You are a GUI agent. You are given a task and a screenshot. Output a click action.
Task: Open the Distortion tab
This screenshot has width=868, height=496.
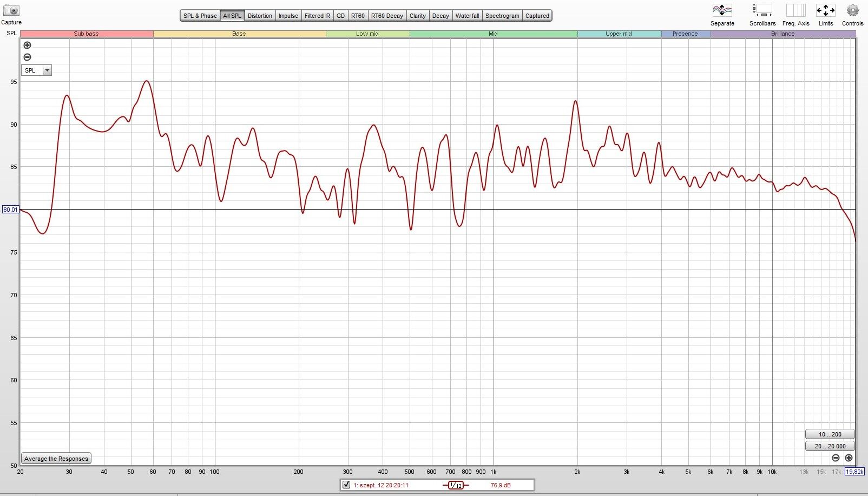coord(260,16)
